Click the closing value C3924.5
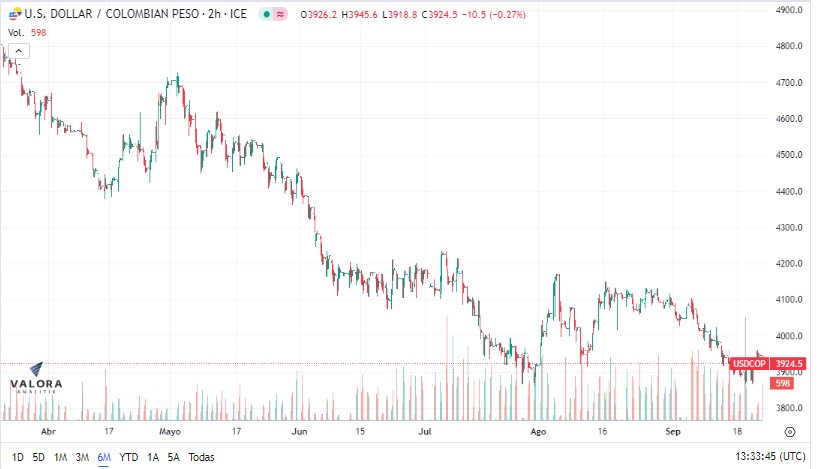The width and height of the screenshot is (819, 469). 440,15
